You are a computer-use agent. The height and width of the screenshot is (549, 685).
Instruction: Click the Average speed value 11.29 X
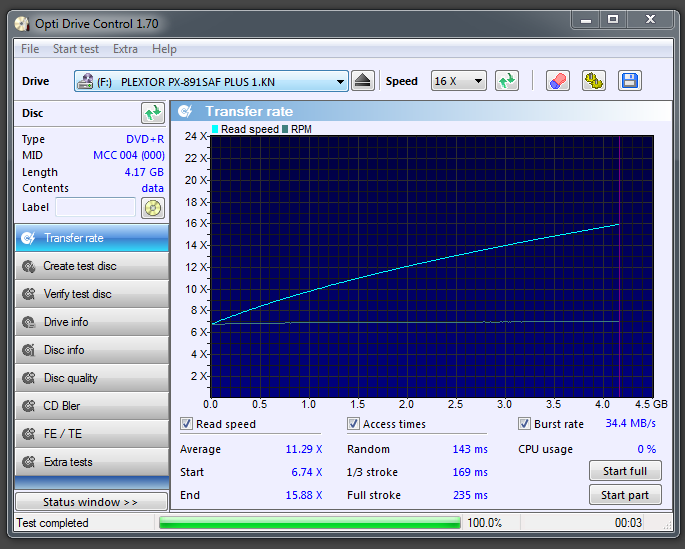[x=304, y=449]
